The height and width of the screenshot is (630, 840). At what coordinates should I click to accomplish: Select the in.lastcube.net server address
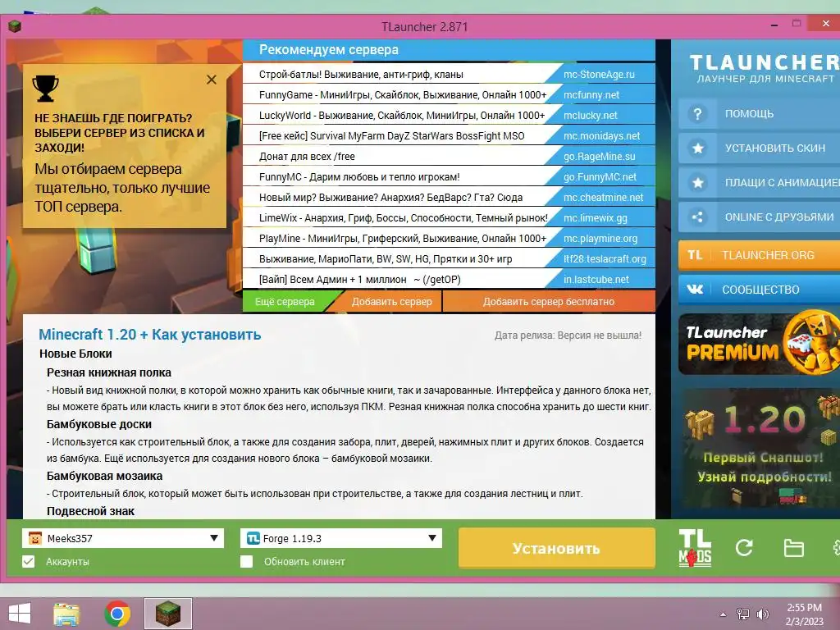pos(596,279)
